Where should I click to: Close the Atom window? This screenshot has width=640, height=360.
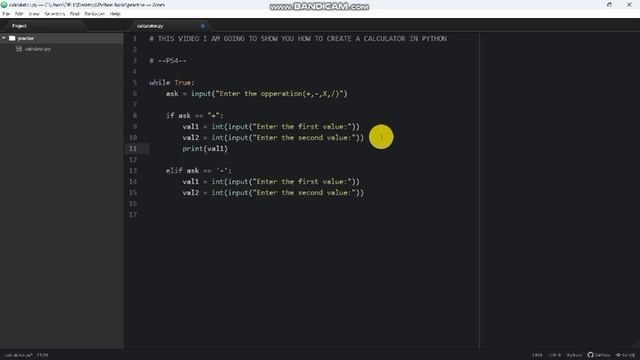[629, 4]
